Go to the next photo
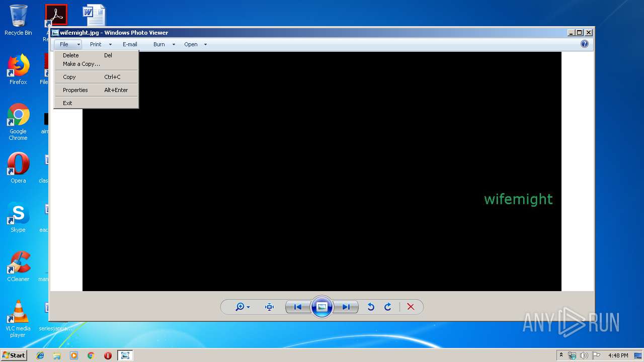This screenshot has height=362, width=644. point(346,307)
